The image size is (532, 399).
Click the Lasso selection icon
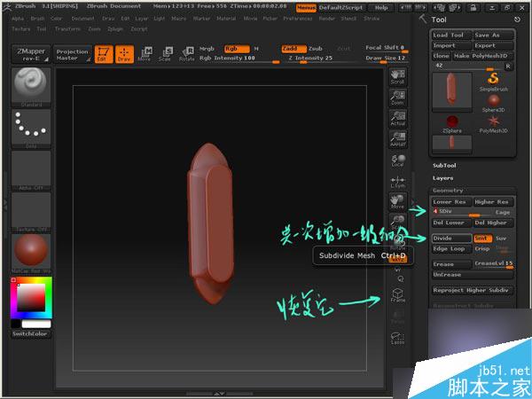(397, 338)
